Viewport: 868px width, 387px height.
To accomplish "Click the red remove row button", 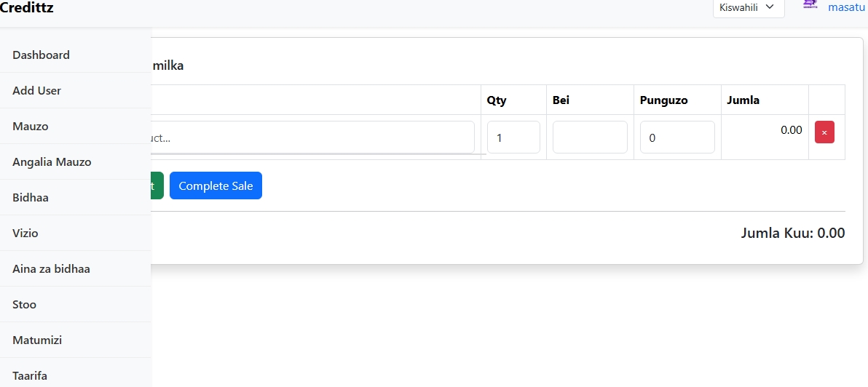I will click(x=824, y=132).
